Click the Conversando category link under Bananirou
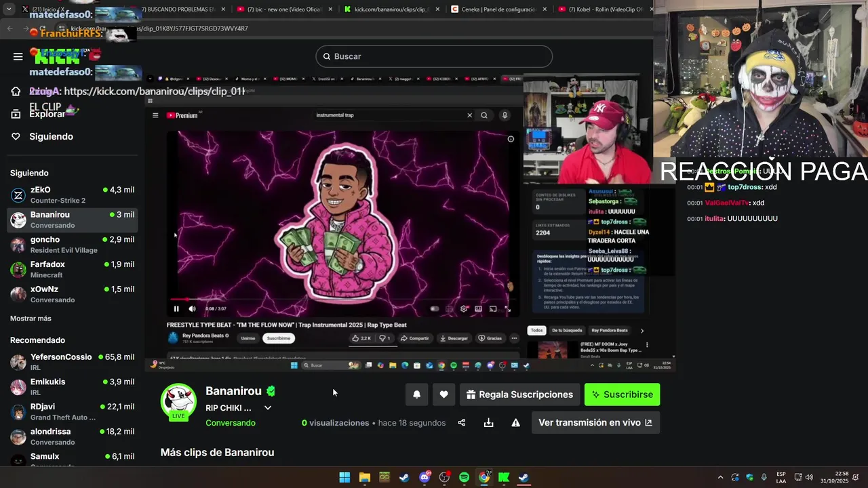 click(231, 423)
